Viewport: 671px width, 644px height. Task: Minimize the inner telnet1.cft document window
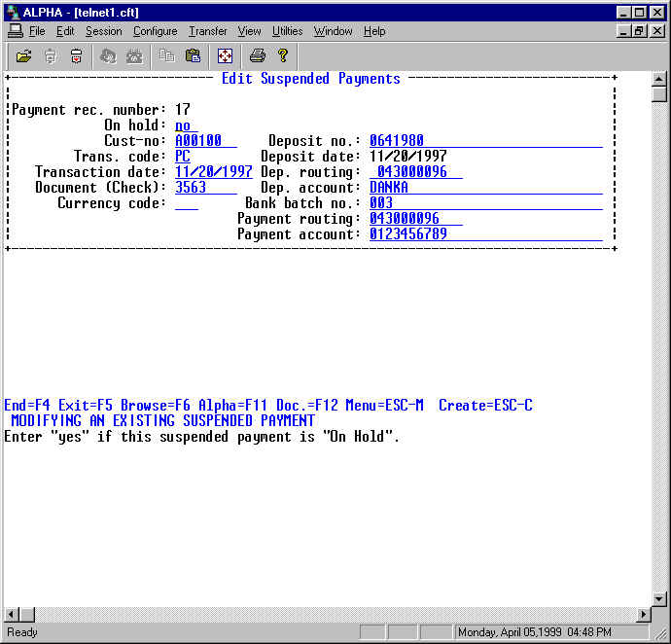(624, 31)
